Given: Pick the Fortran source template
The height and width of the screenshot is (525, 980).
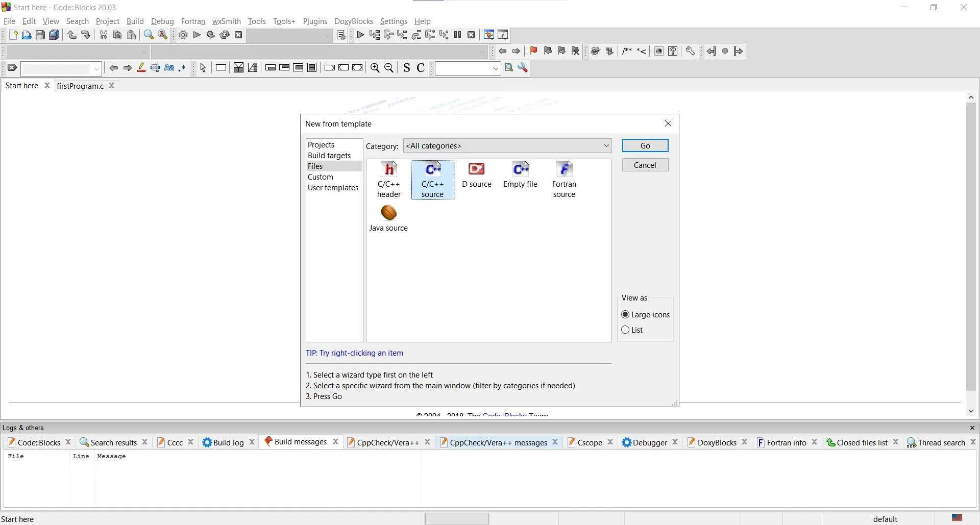Looking at the screenshot, I should click(565, 180).
